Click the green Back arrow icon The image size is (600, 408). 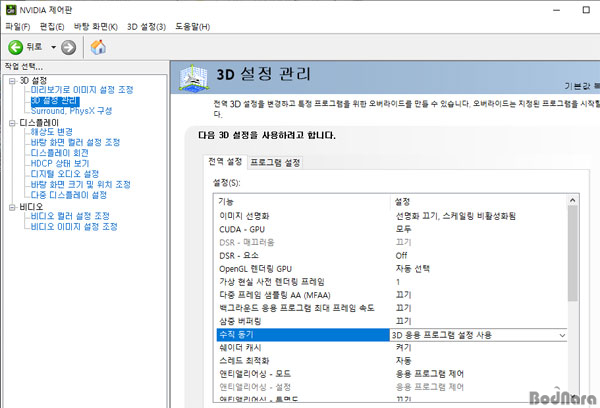coord(16,47)
